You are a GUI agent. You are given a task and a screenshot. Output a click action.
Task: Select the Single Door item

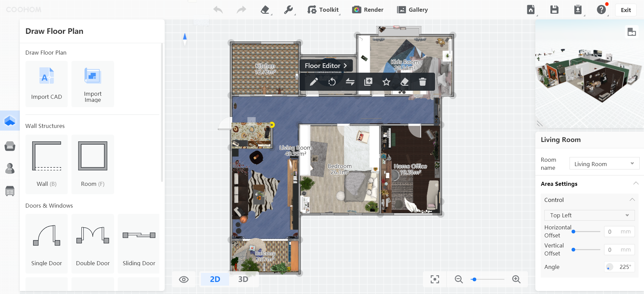(x=47, y=244)
